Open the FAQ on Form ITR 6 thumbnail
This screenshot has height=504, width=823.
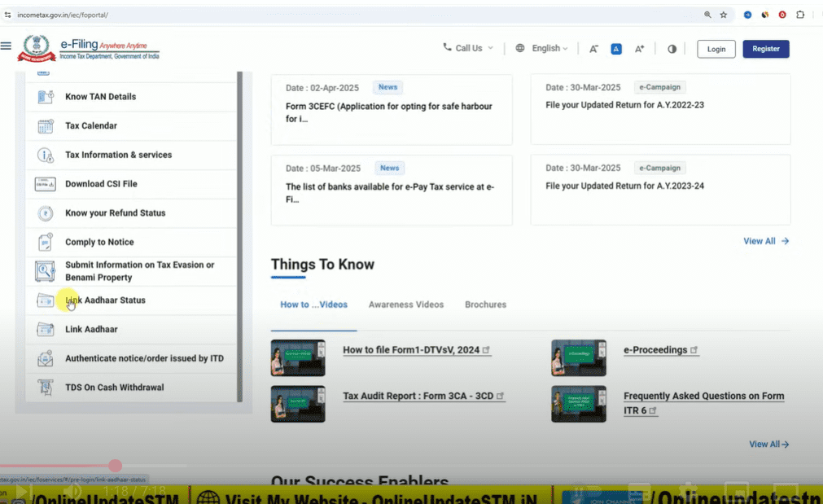(579, 404)
